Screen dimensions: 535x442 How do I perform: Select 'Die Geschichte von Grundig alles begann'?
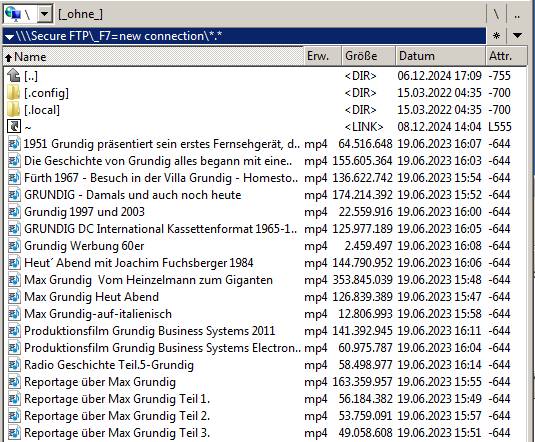point(158,161)
